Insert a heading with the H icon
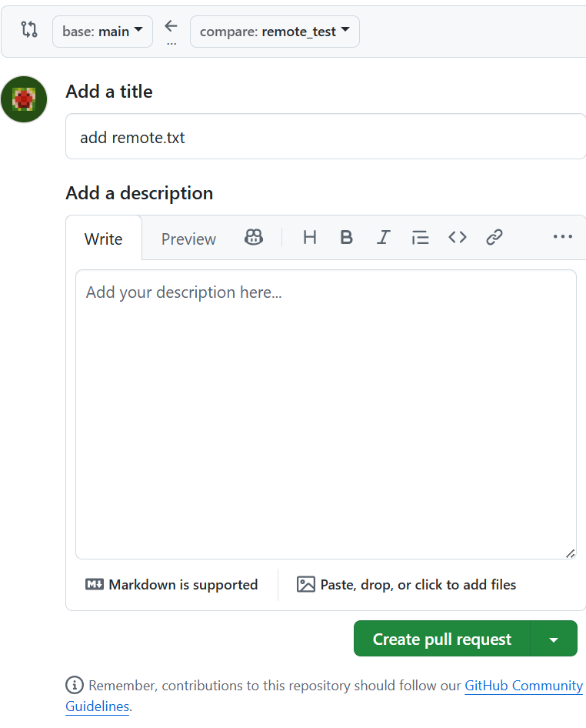The width and height of the screenshot is (586, 728). coord(310,238)
